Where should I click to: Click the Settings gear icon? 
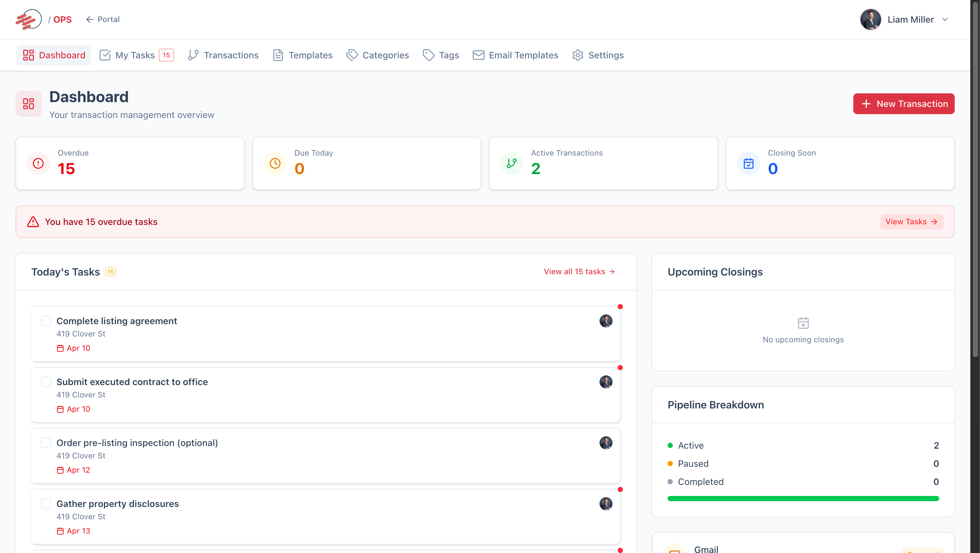tap(578, 55)
